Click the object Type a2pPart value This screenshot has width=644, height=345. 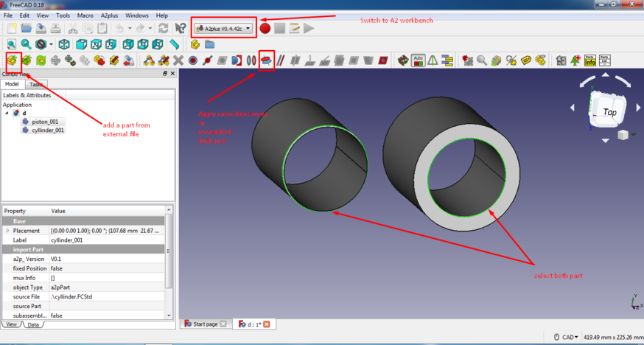(107, 287)
